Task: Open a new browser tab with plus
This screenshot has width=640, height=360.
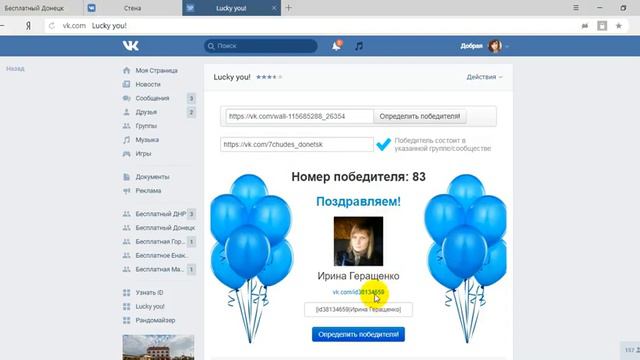Action: click(289, 8)
